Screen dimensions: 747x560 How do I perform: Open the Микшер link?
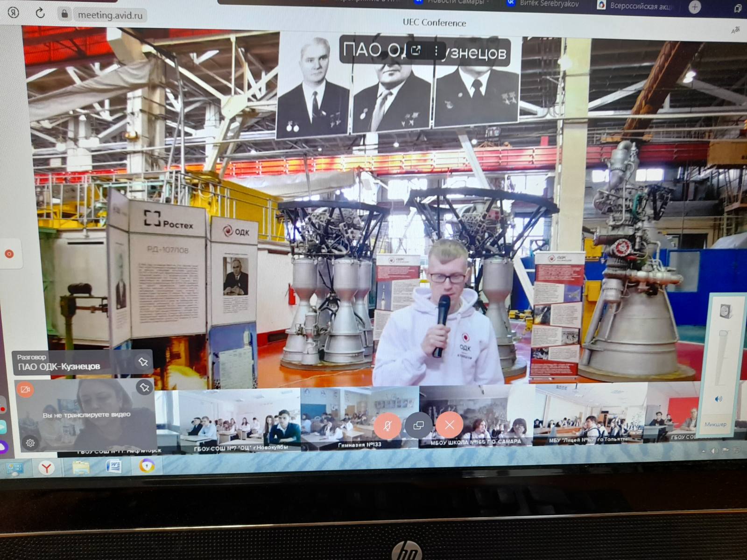pos(716,424)
